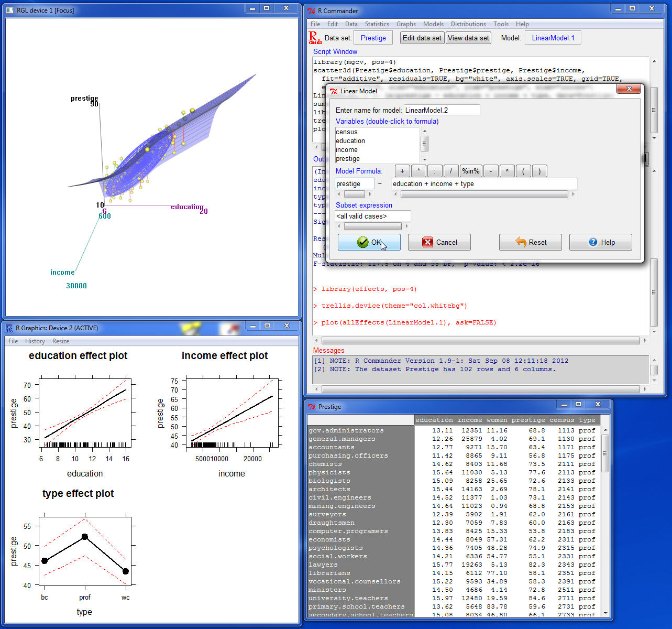The image size is (672, 629).
Task: Click the R Commander window title icon
Action: tap(311, 10)
